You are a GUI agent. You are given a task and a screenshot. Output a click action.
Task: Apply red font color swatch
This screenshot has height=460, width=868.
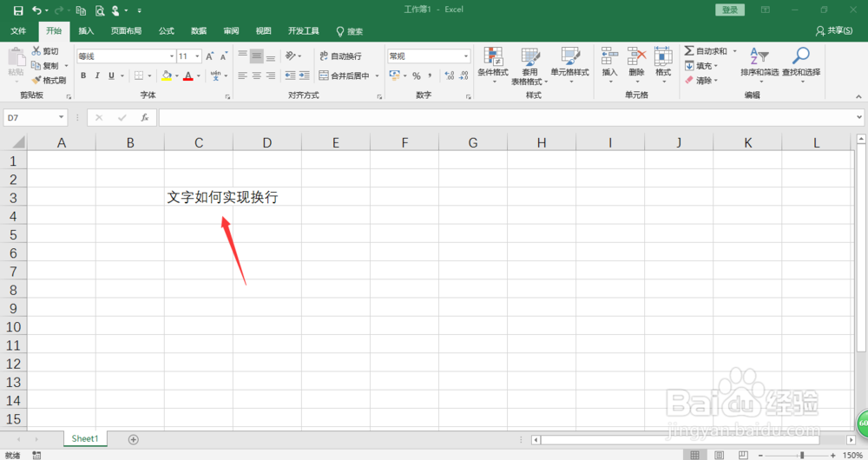[x=188, y=76]
